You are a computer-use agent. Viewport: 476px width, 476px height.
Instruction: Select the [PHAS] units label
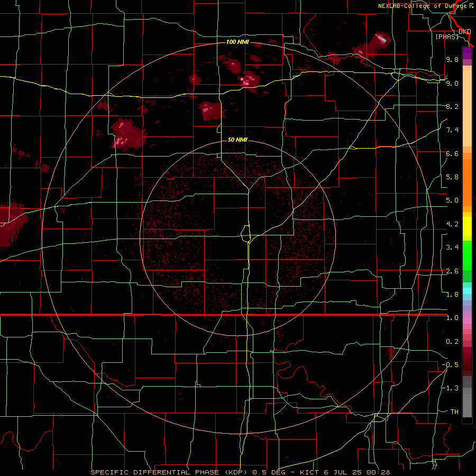point(447,36)
